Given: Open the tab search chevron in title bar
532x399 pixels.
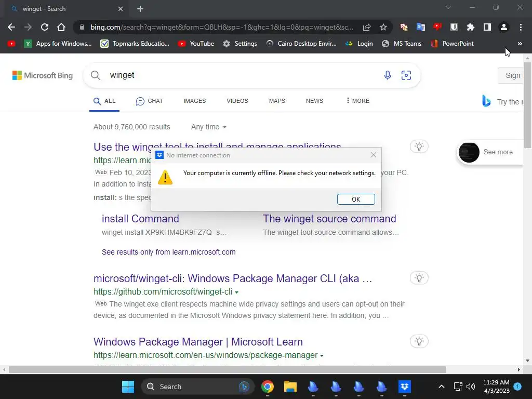Looking at the screenshot, I should [x=448, y=7].
